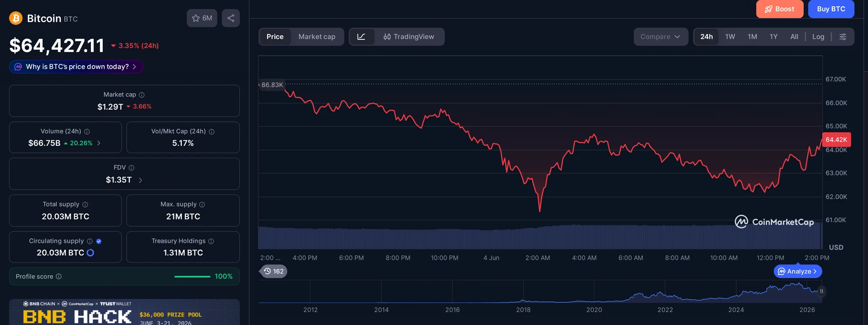Select the Market cap tab

pos(317,37)
